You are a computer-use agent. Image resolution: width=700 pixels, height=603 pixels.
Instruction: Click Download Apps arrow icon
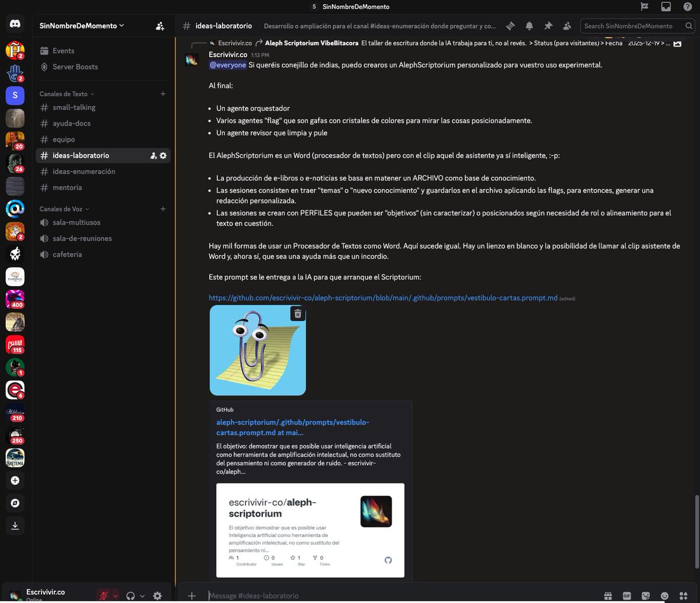click(15, 525)
